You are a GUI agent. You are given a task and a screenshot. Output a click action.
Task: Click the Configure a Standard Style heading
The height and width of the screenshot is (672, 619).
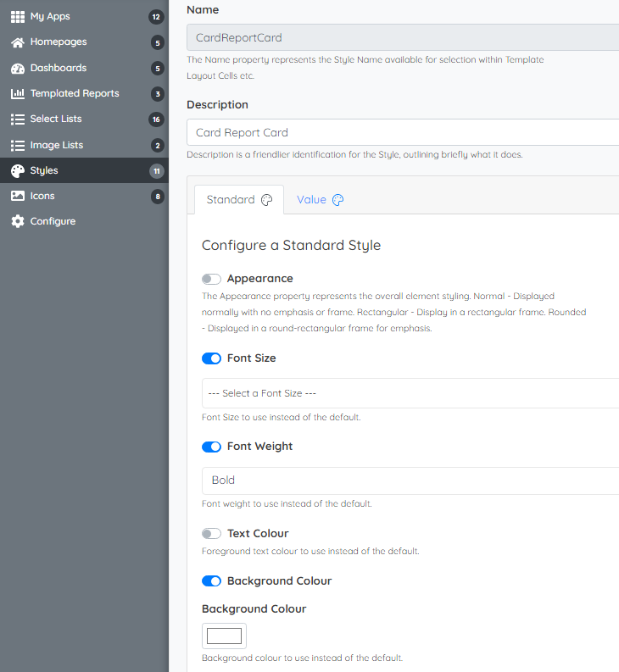point(291,246)
